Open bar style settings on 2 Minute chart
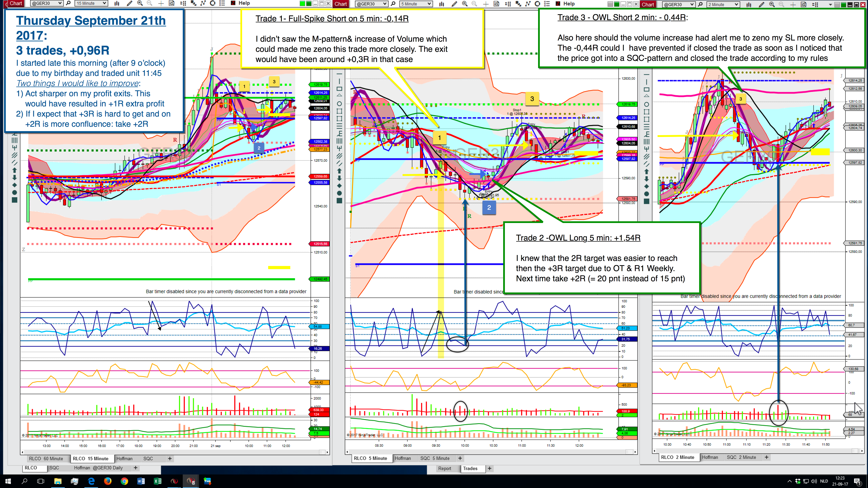This screenshot has height=488, width=868. 749,5
